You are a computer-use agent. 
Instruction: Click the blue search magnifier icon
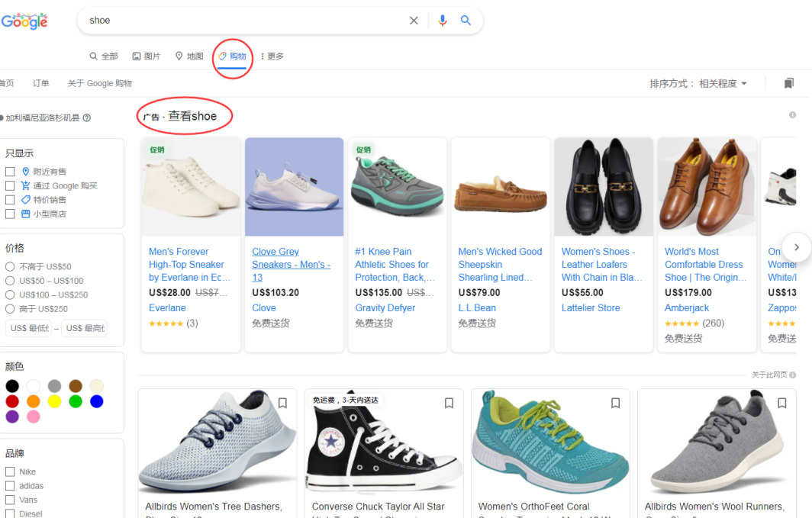[x=466, y=21]
